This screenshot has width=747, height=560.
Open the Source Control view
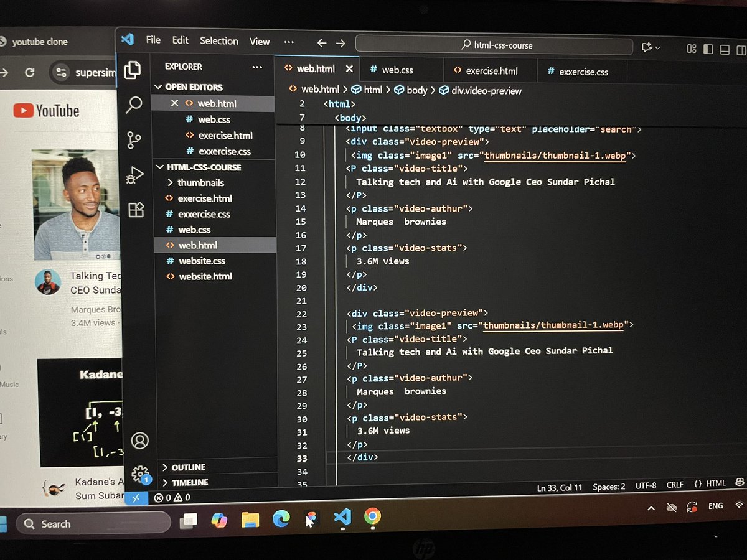[134, 140]
